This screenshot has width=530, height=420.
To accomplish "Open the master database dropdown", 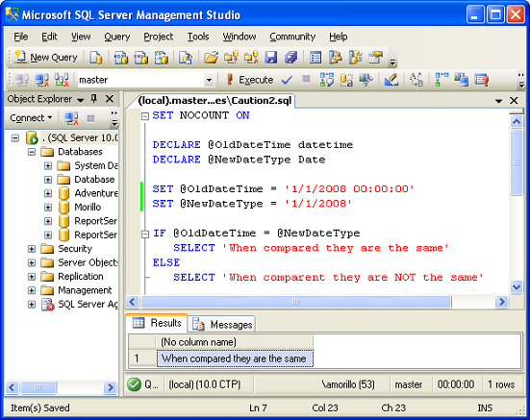I will (209, 80).
